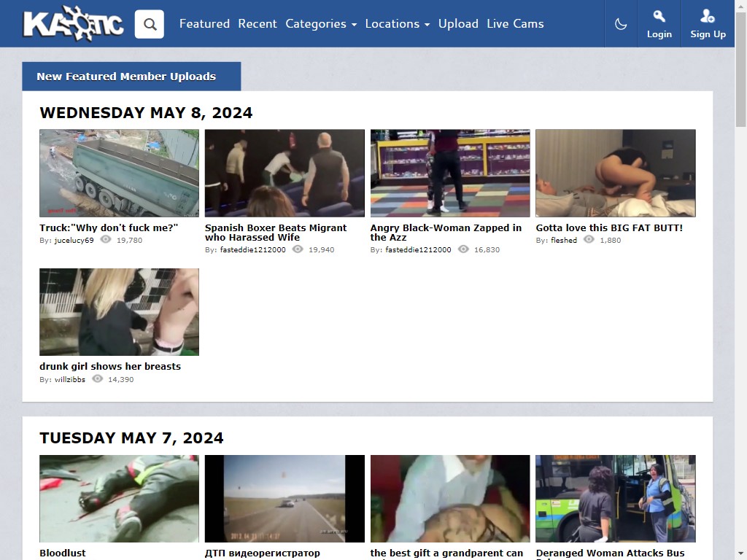Click the eye icon beside 14,390 views

point(97,379)
